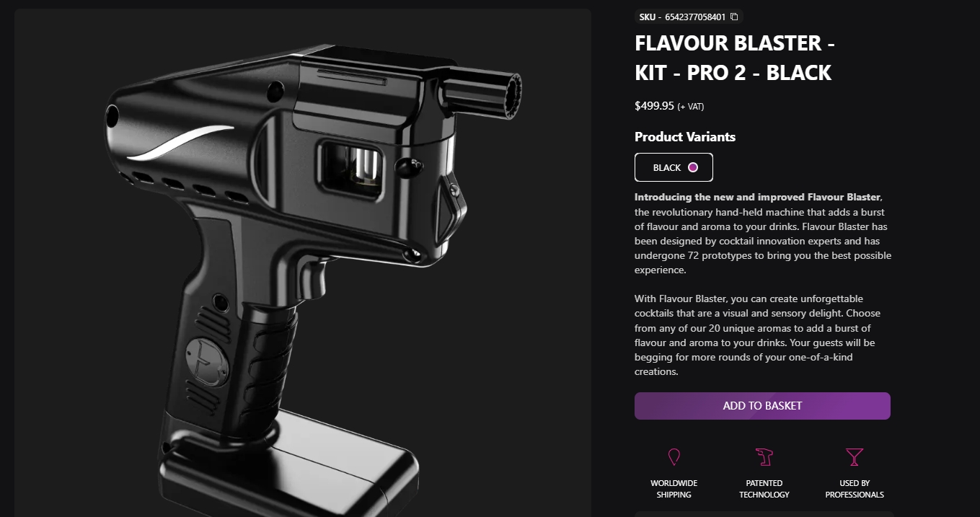Click the (+ VAT) note beside price
This screenshot has height=517, width=980.
pyautogui.click(x=690, y=107)
